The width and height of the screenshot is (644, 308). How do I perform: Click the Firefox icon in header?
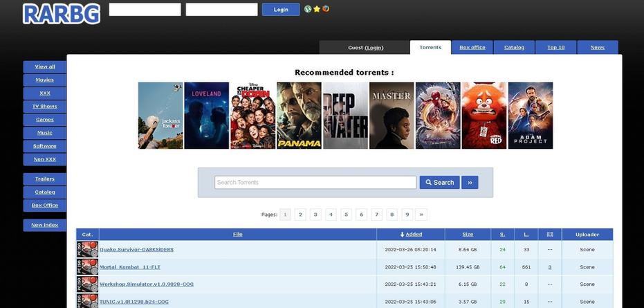click(x=326, y=8)
